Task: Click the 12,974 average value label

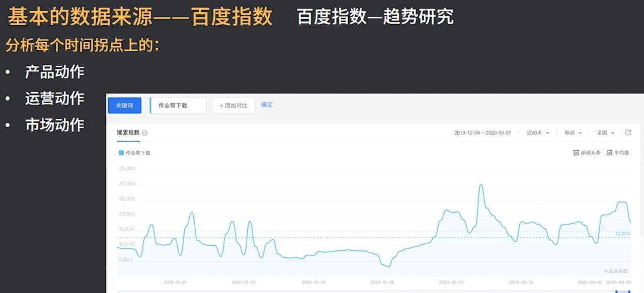Action: 622,234
